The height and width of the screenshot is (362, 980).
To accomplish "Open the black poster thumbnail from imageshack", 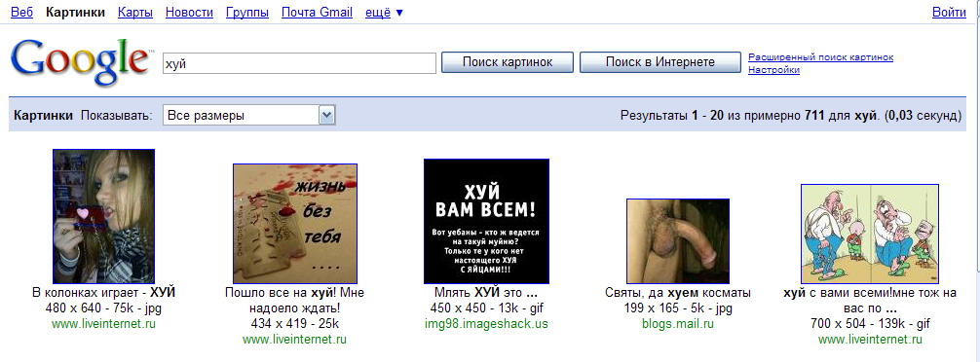I will coord(486,221).
